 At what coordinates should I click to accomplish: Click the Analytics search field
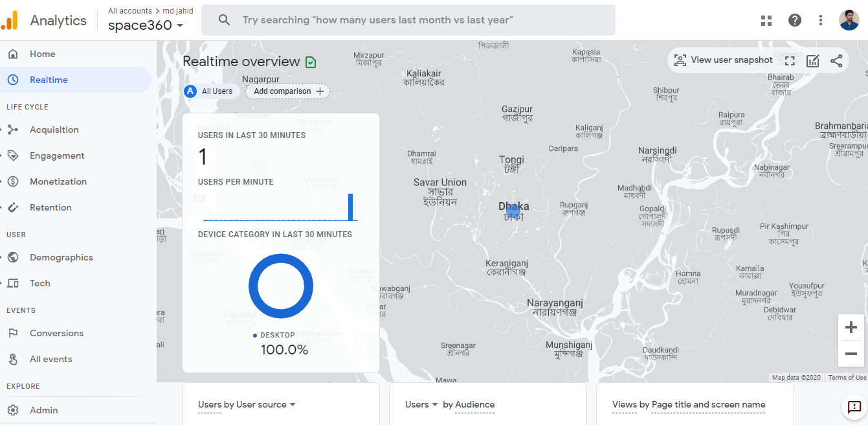(408, 20)
